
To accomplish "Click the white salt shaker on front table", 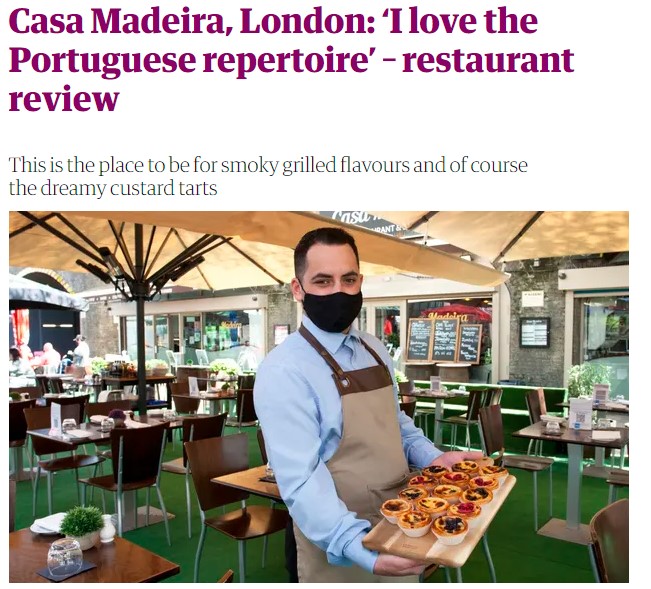I will pyautogui.click(x=107, y=528).
